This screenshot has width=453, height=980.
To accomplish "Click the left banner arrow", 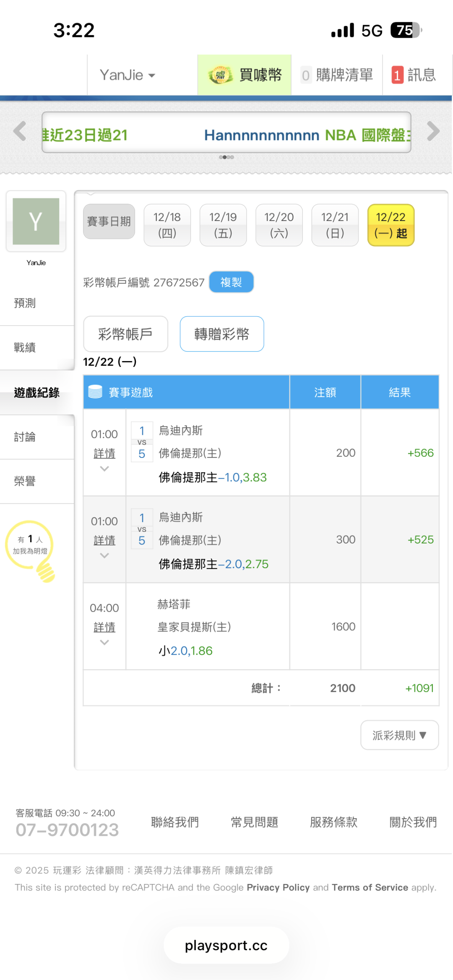I will [20, 131].
